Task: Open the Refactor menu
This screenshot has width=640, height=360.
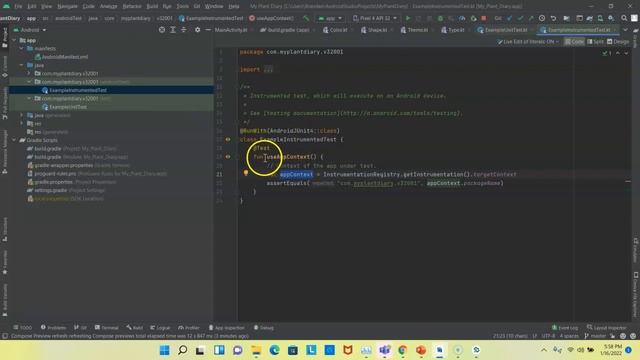Action: [132, 7]
